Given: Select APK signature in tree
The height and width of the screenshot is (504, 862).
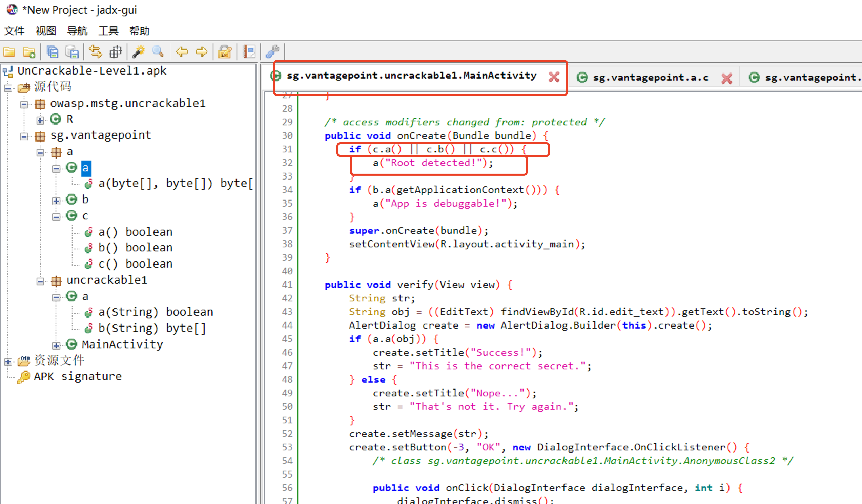Looking at the screenshot, I should (x=78, y=376).
